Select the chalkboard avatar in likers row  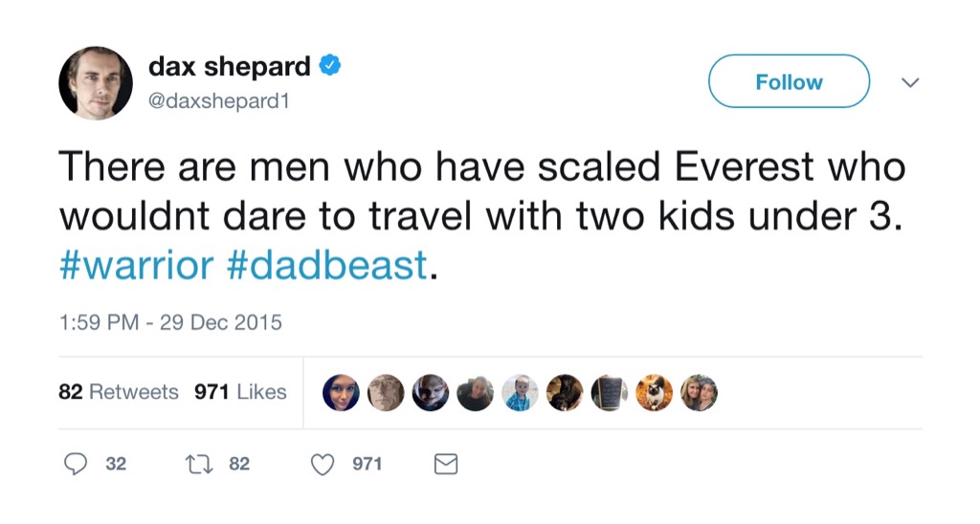click(610, 392)
